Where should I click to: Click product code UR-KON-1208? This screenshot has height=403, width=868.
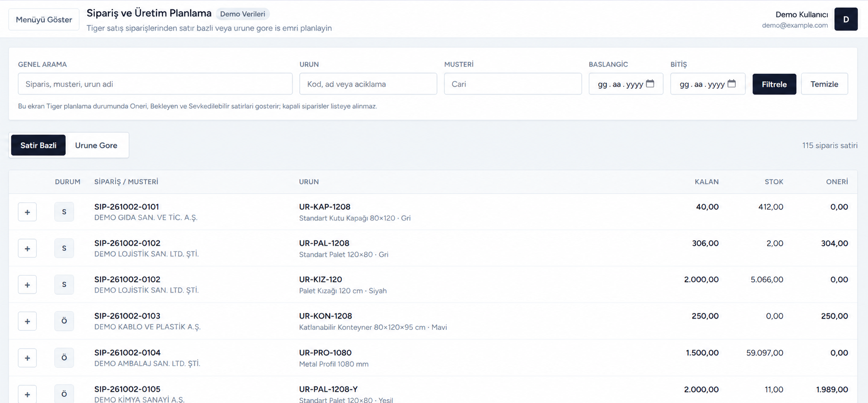pos(325,316)
